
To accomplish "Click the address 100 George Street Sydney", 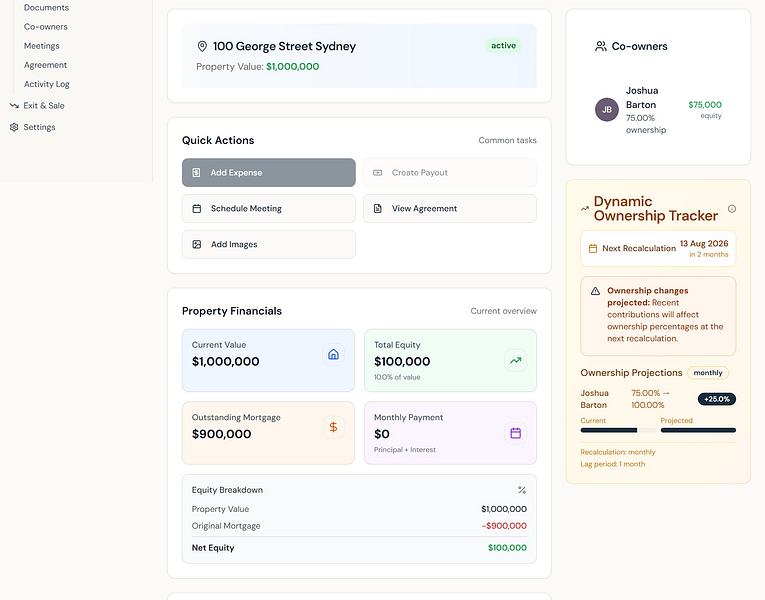I will pos(284,46).
